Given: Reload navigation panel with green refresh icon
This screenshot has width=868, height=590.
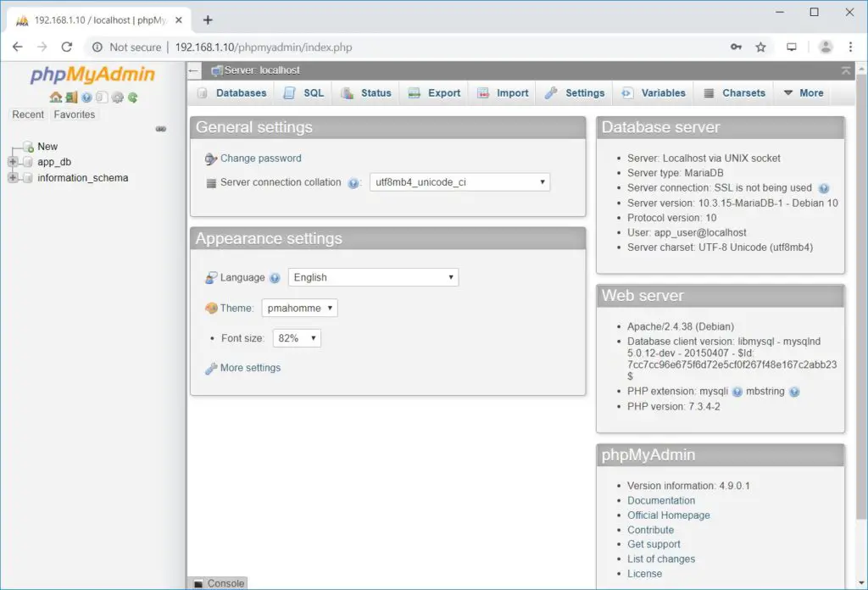Looking at the screenshot, I should pos(133,97).
